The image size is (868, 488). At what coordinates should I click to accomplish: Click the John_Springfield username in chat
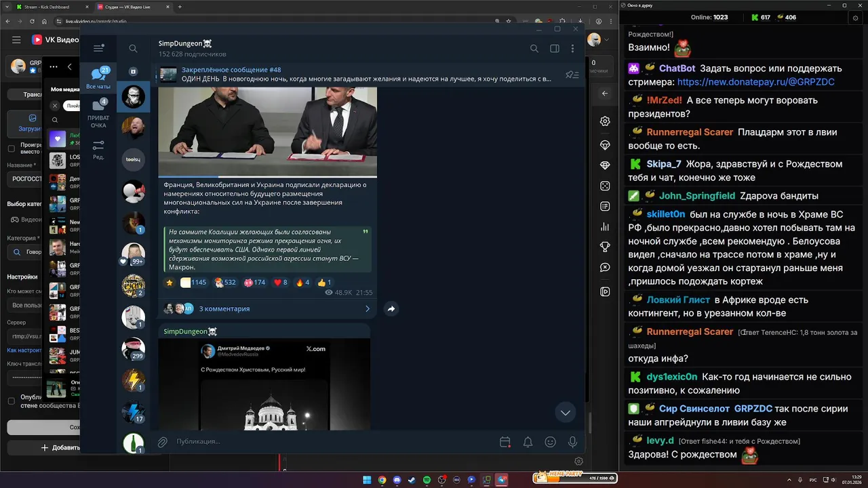point(697,196)
